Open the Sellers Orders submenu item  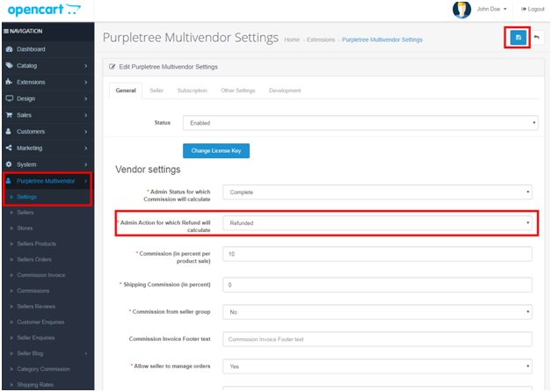(34, 259)
